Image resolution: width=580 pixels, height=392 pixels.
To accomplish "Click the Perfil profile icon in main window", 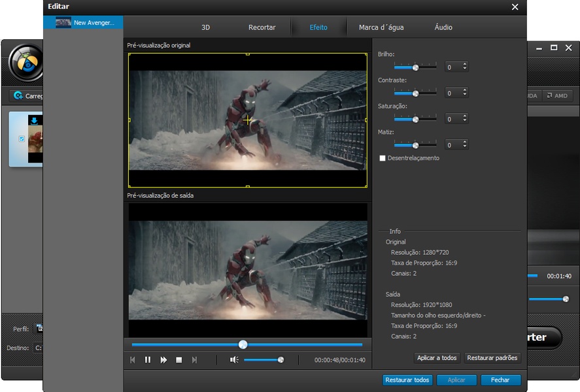I will pyautogui.click(x=40, y=328).
